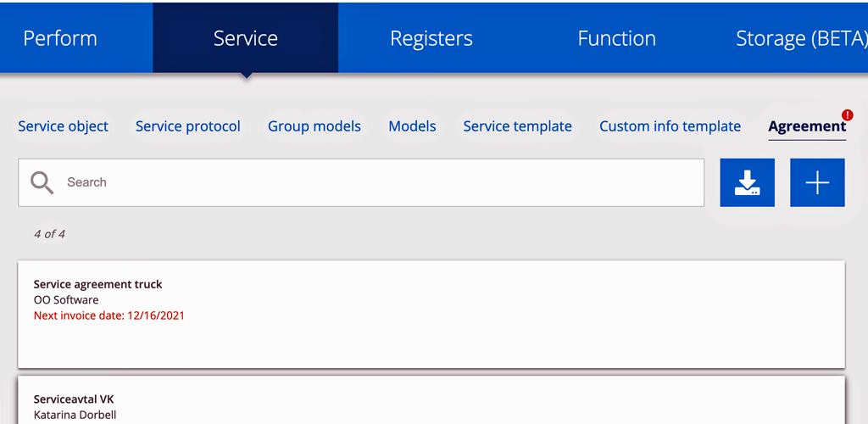Click the magnifying glass search icon
Image resolution: width=868 pixels, height=424 pixels.
coord(42,182)
